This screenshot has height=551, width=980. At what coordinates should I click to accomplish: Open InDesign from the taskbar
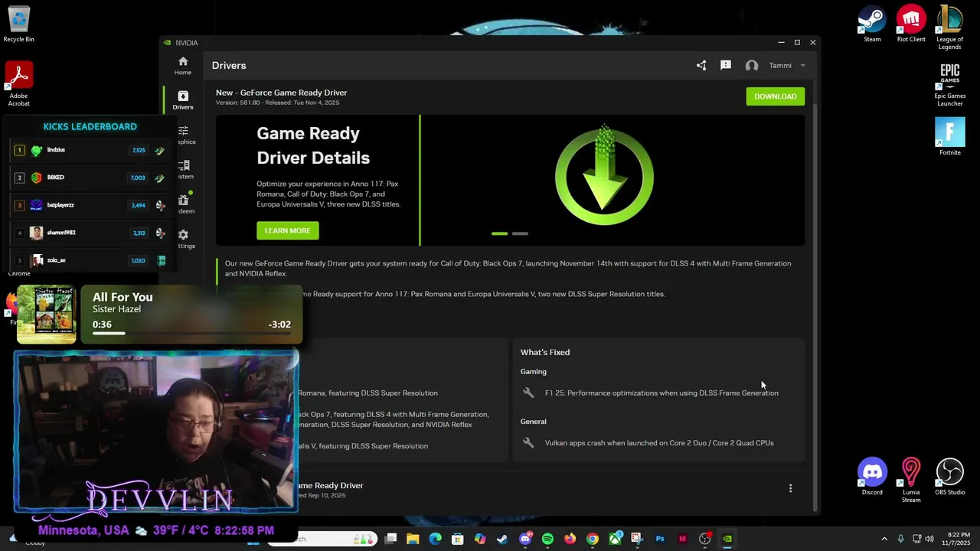(x=682, y=539)
